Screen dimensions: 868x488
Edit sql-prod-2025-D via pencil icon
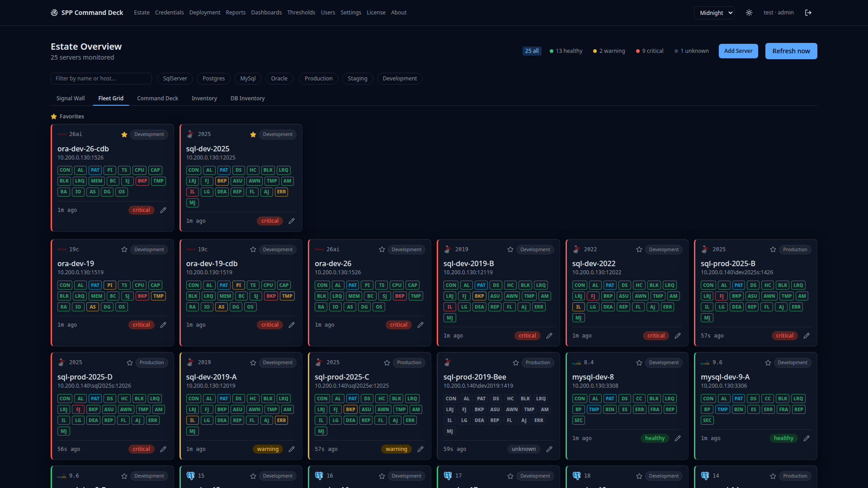[x=163, y=449]
